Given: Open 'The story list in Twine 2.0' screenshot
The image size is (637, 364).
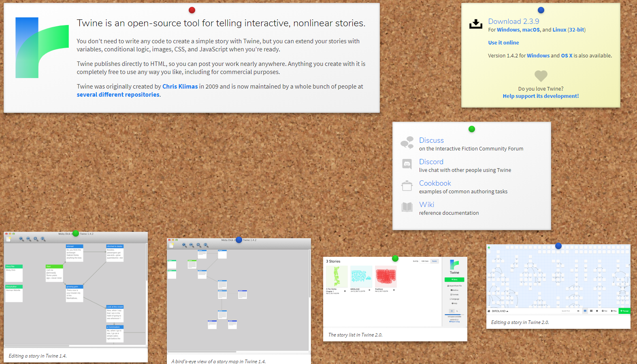Looking at the screenshot, I should [x=395, y=292].
